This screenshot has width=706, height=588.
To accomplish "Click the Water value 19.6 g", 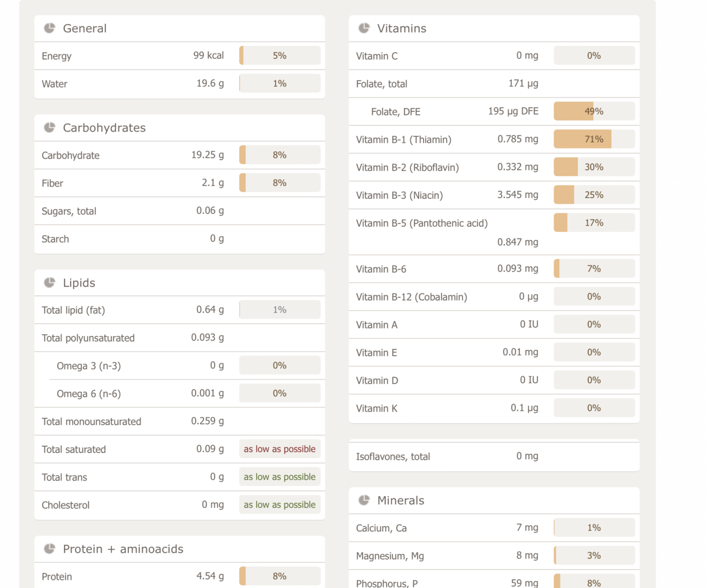I will tap(210, 83).
